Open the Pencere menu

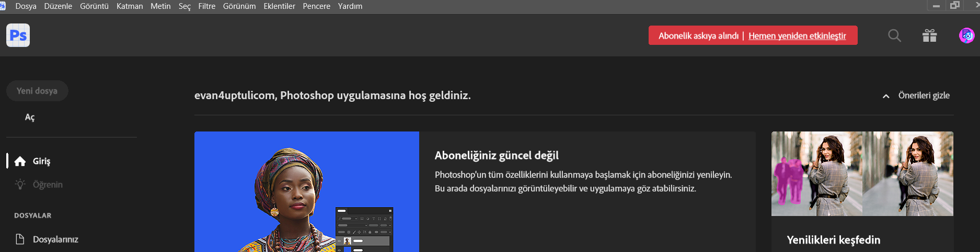(x=316, y=6)
